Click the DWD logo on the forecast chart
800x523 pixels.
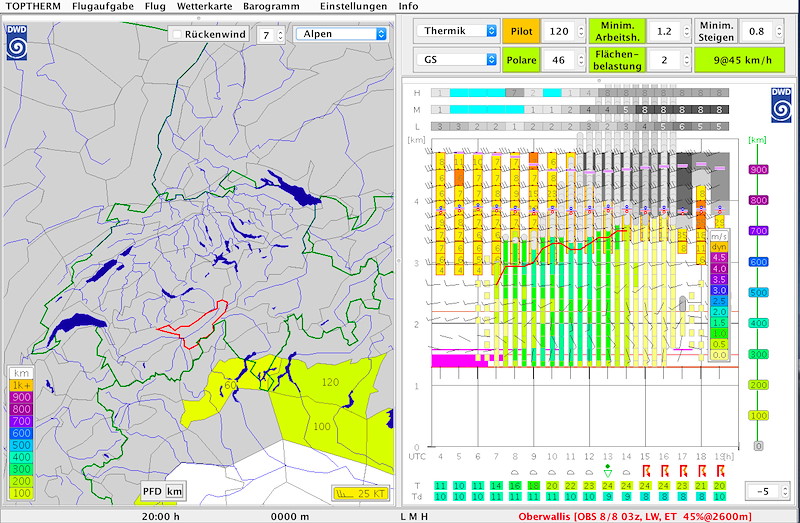pyautogui.click(x=781, y=105)
